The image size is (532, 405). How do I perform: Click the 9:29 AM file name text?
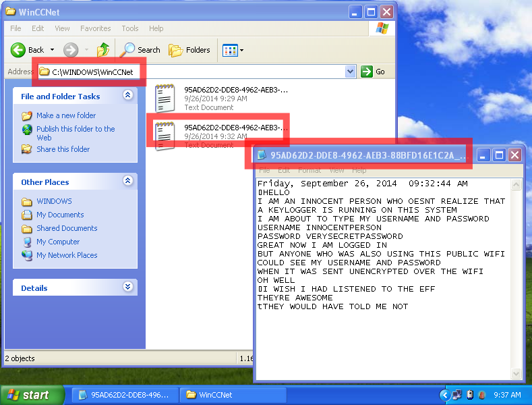tap(236, 90)
